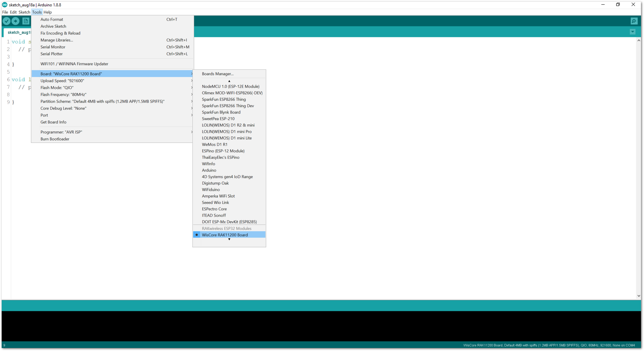Click the board list scroll-down arrow
Screen dimensions: 644x351
pyautogui.click(x=229, y=240)
